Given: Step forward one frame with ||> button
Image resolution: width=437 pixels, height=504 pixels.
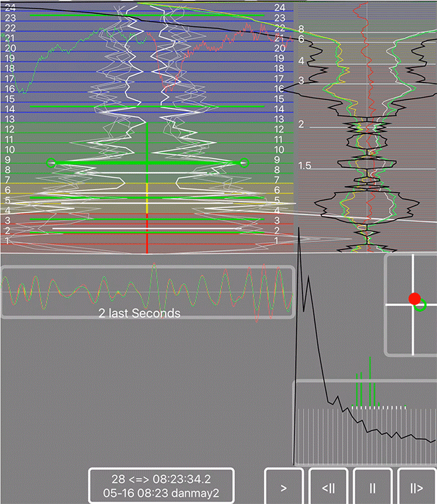Looking at the screenshot, I should [x=417, y=486].
